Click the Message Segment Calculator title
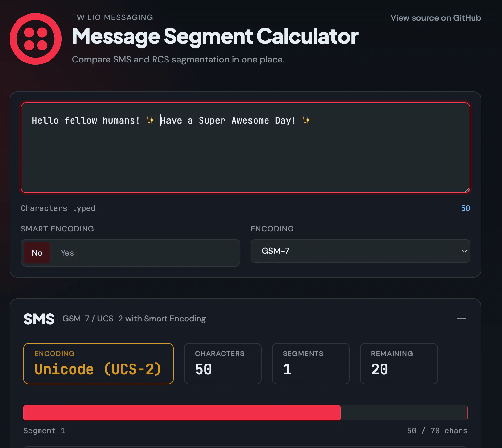The image size is (502, 448). coord(215,37)
